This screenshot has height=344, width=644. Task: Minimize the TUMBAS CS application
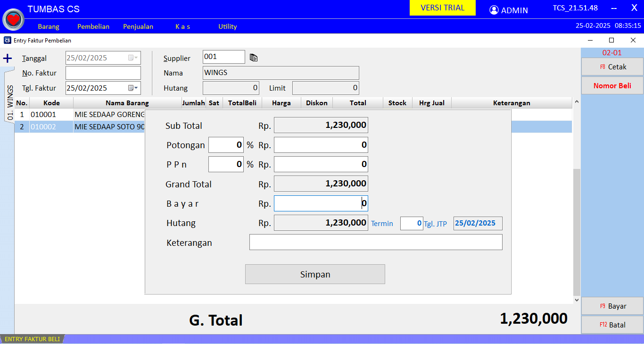point(614,8)
